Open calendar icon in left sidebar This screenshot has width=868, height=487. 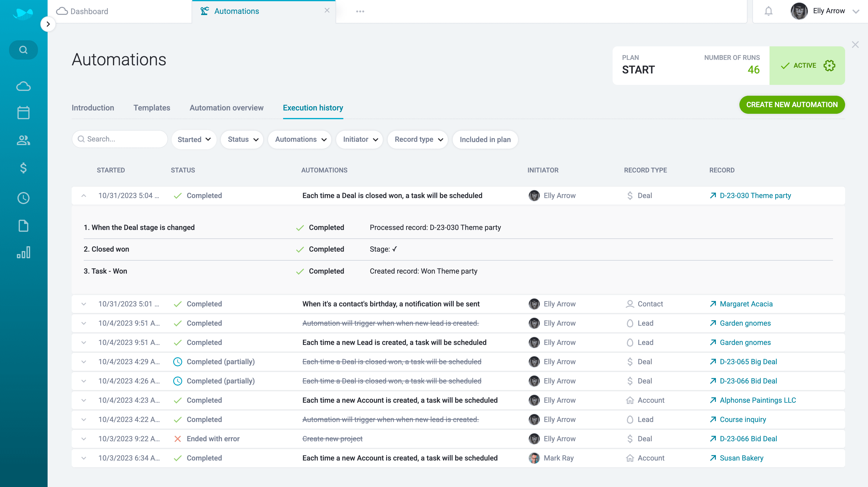click(23, 113)
